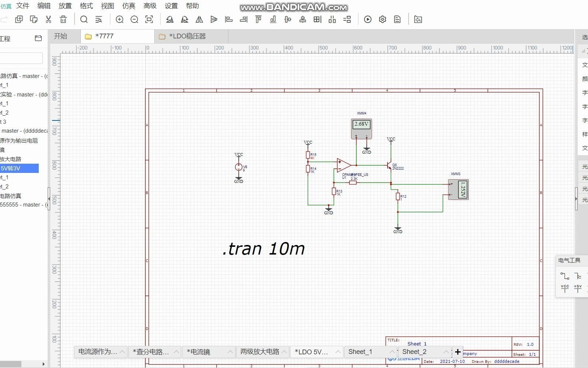Collapse the left panel handle
The height and width of the screenshot is (368, 588).
tap(49, 199)
